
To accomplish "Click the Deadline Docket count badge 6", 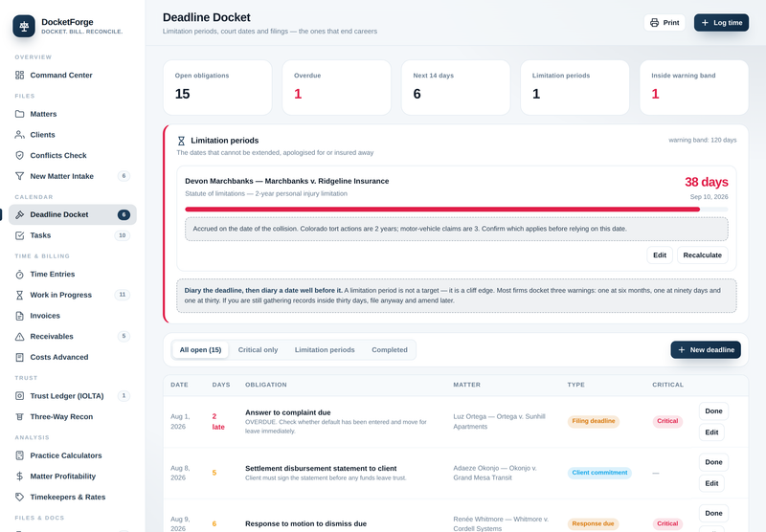I will pos(124,214).
